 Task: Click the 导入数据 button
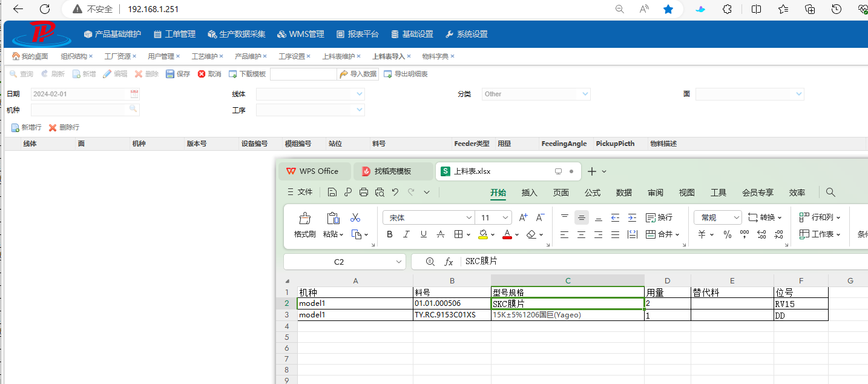click(x=358, y=74)
